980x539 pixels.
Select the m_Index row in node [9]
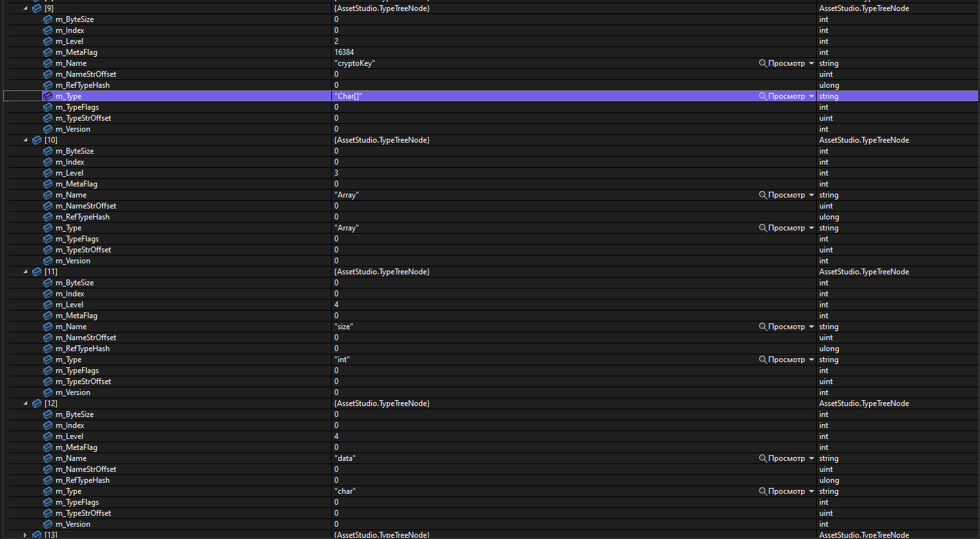coord(491,30)
